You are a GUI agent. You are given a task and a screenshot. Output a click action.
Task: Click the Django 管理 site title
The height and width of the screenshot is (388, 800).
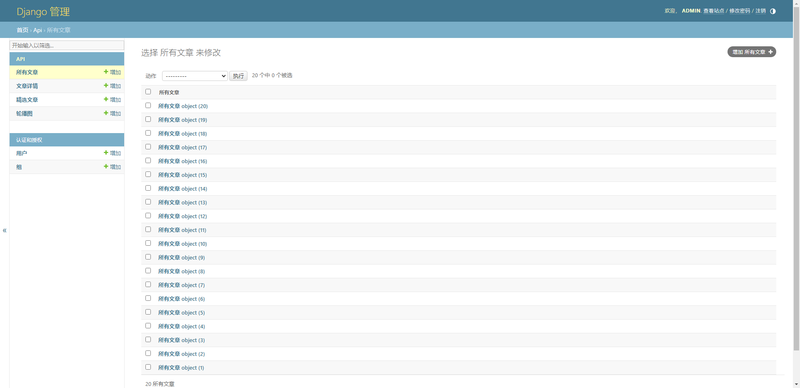(x=43, y=11)
